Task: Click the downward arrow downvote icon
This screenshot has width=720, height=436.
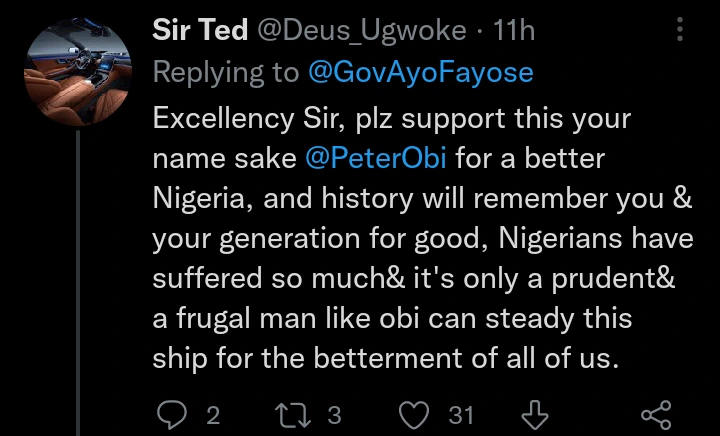Action: (x=536, y=413)
